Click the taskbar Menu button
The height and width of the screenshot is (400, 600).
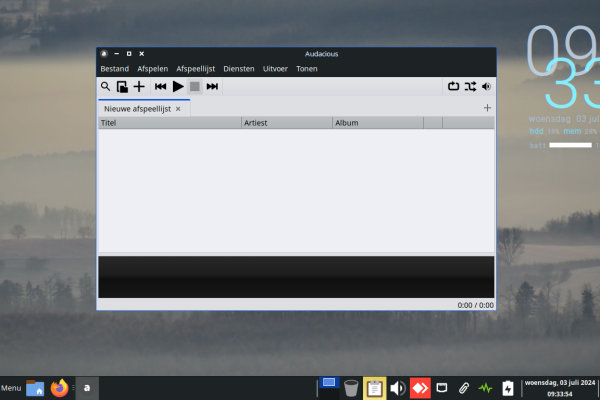11,388
